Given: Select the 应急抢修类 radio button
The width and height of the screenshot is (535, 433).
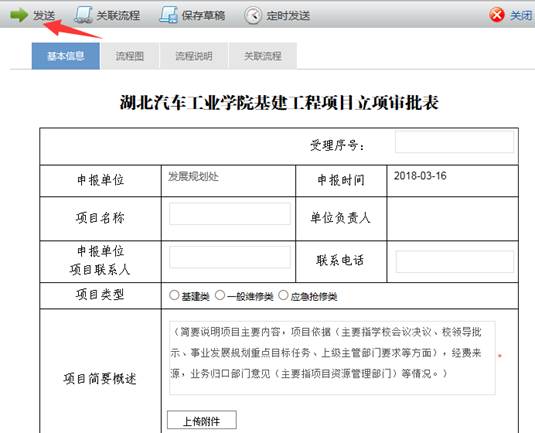Looking at the screenshot, I should click(x=283, y=295).
